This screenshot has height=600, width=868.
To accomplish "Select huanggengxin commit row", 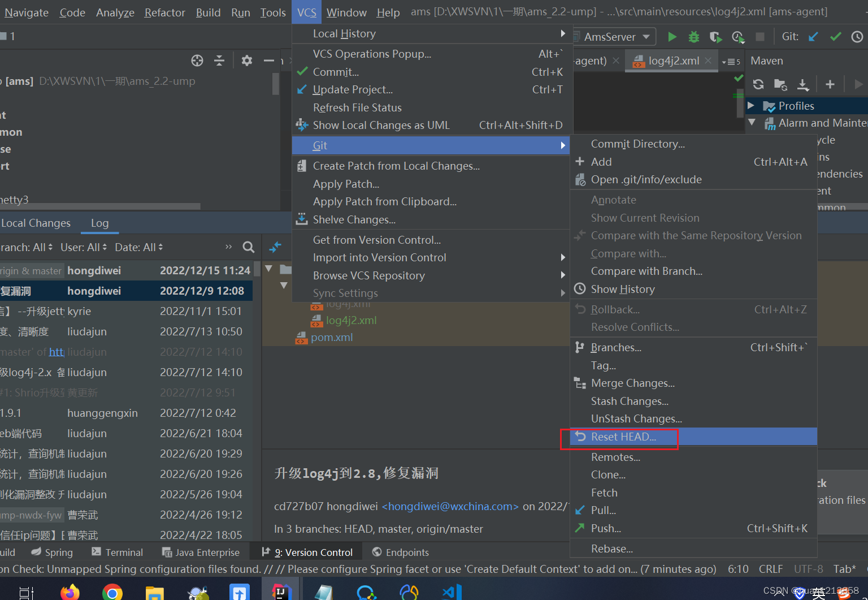I will [x=126, y=413].
